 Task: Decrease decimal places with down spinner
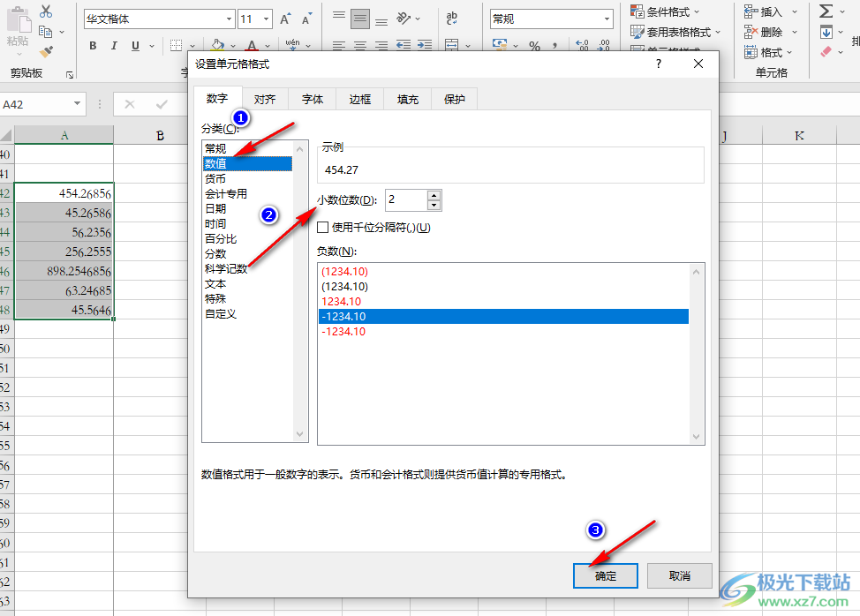click(x=434, y=205)
